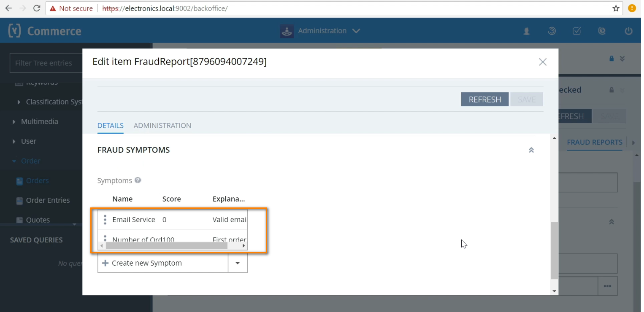The height and width of the screenshot is (312, 644).
Task: Click the dialog vertical scrollbar thumb
Action: point(555,250)
